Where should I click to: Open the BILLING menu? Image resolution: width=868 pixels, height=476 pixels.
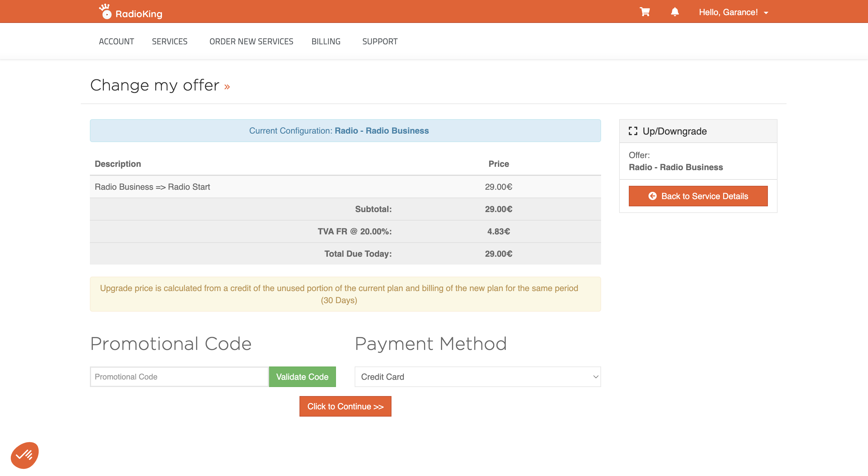point(325,41)
